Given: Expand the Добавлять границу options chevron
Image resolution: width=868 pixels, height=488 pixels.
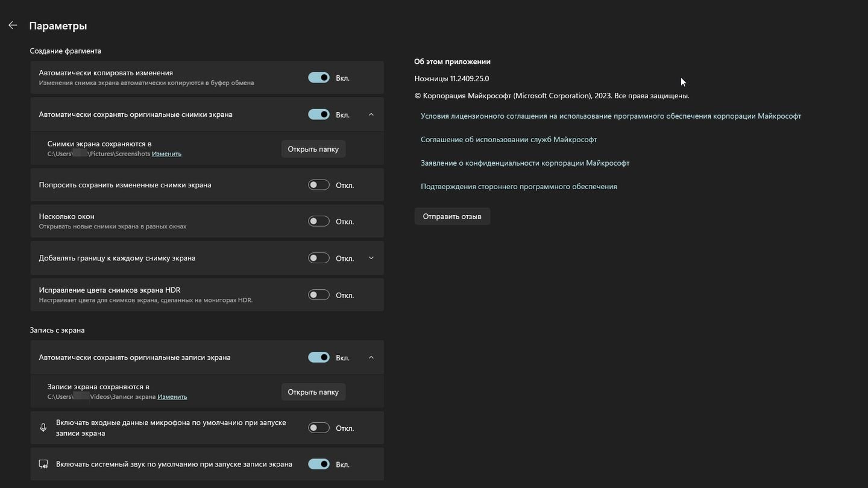Looking at the screenshot, I should [x=371, y=258].
